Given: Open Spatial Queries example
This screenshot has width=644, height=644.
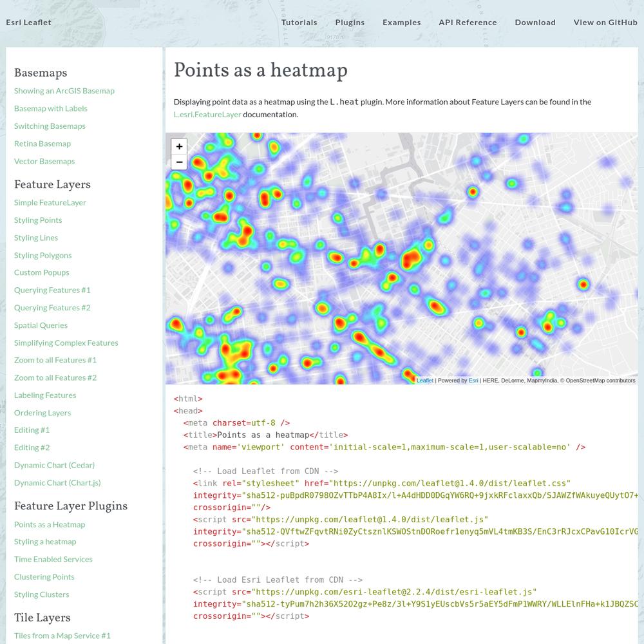Looking at the screenshot, I should coord(41,325).
